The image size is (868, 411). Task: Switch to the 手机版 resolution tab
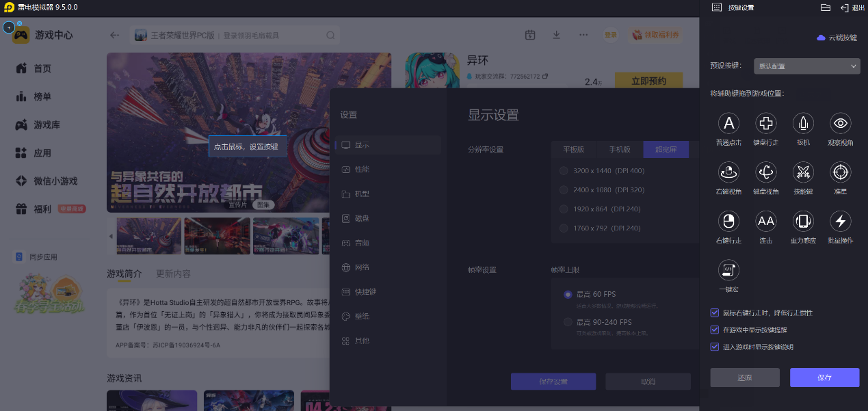(x=620, y=149)
